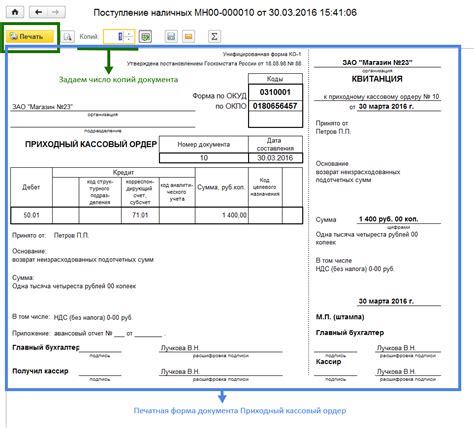
Task: Click 'Приложение:' line with авансовый отчет
Action: pos(89,333)
